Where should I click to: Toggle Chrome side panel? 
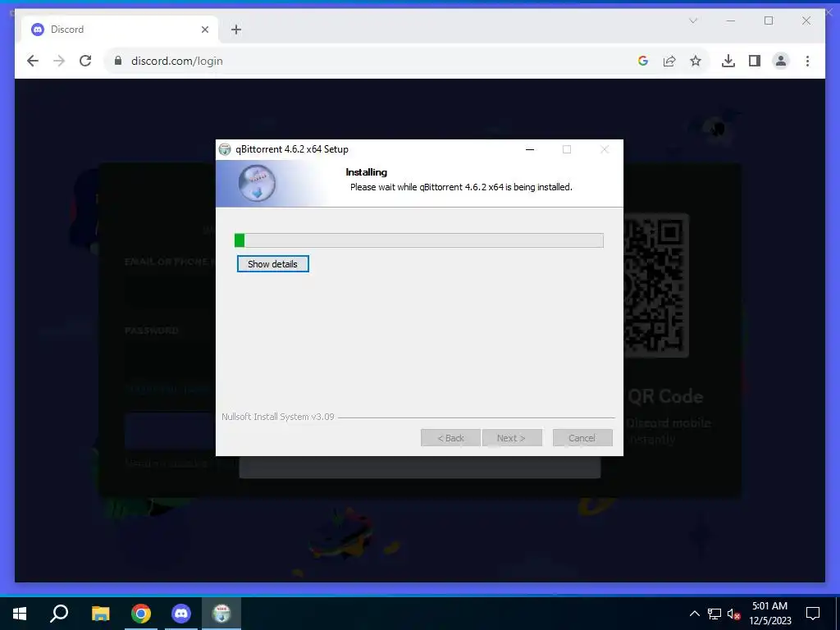pyautogui.click(x=755, y=61)
